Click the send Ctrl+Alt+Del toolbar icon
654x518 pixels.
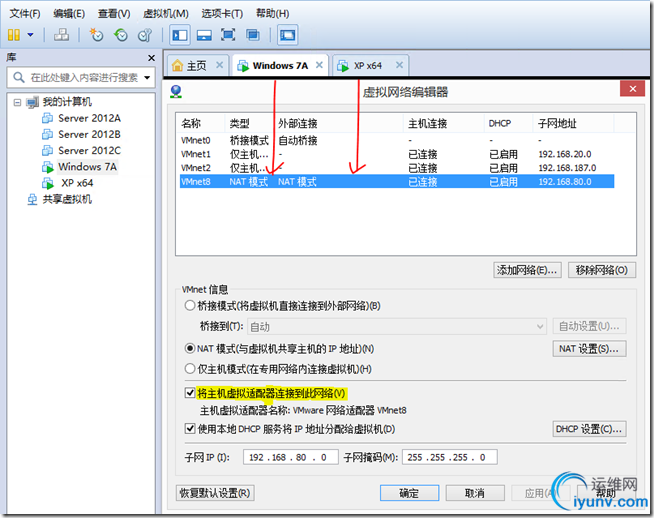(x=61, y=35)
